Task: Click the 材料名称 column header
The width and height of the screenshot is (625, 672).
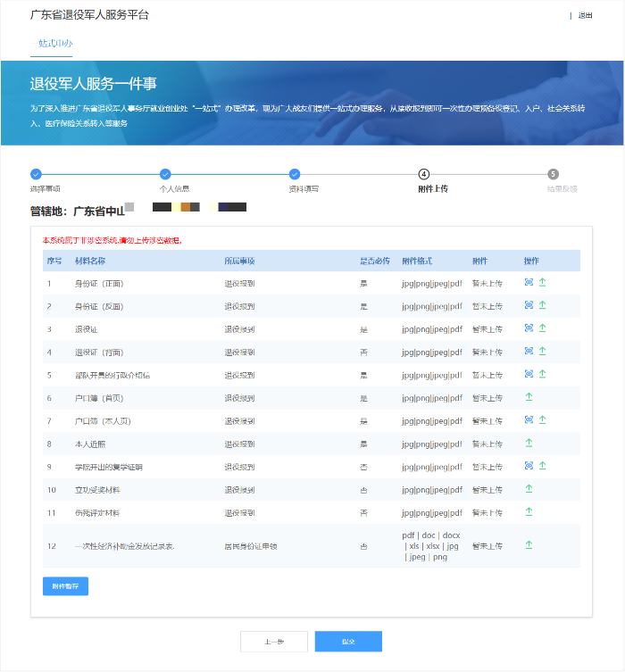Action: [x=90, y=261]
